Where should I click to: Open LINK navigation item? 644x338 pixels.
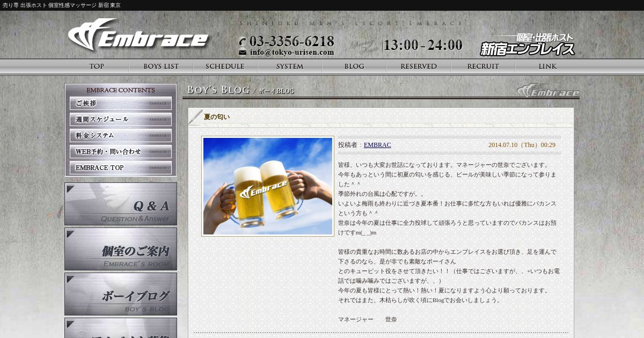pos(547,67)
